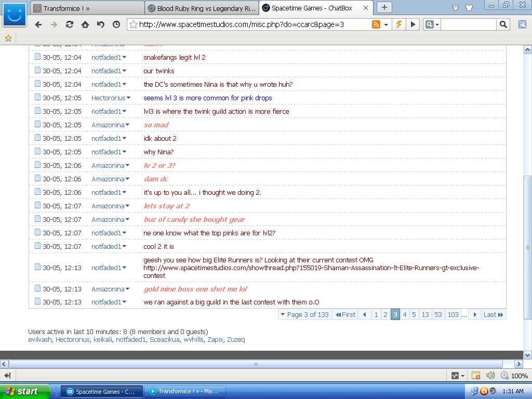The image size is (532, 399).
Task: Open the RSS feed dropdown arrow
Action: pyautogui.click(x=386, y=24)
